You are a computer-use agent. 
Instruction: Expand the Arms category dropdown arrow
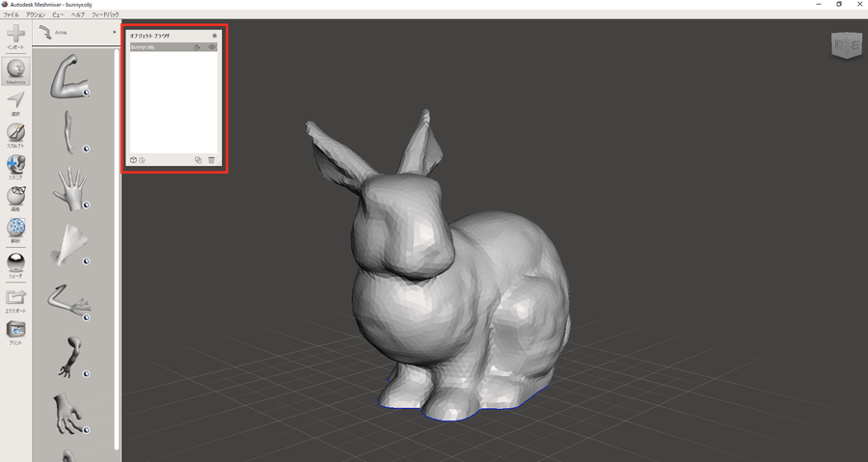[115, 32]
